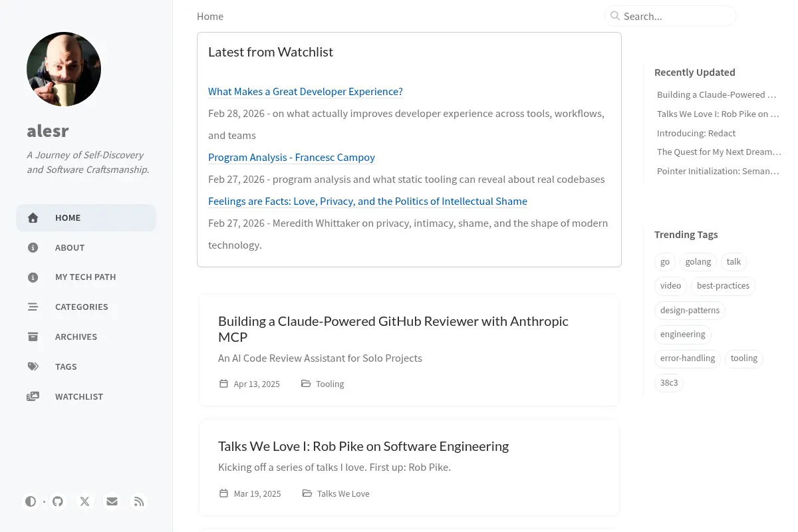This screenshot has width=798, height=532.
Task: Select the '38c3' trending tag
Action: pos(669,383)
